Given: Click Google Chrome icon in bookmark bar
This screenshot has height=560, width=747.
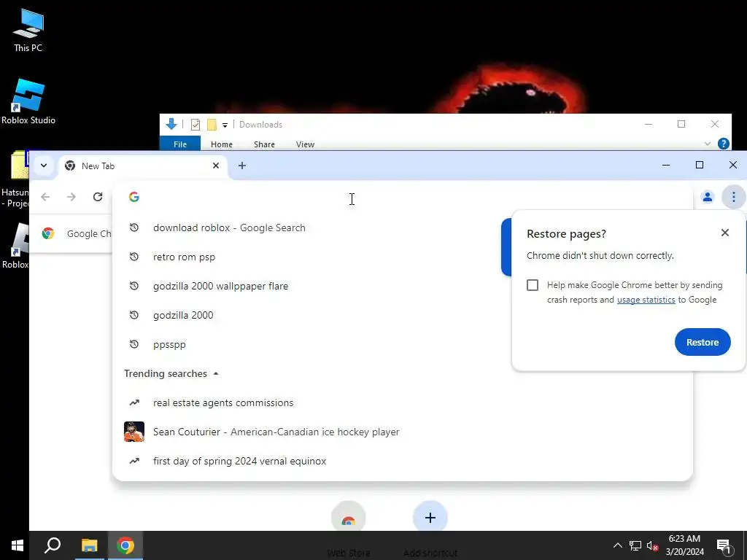Looking at the screenshot, I should click(47, 233).
